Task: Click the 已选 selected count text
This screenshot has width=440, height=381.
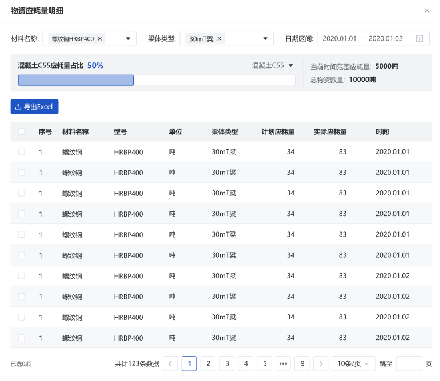Action: tap(21, 364)
